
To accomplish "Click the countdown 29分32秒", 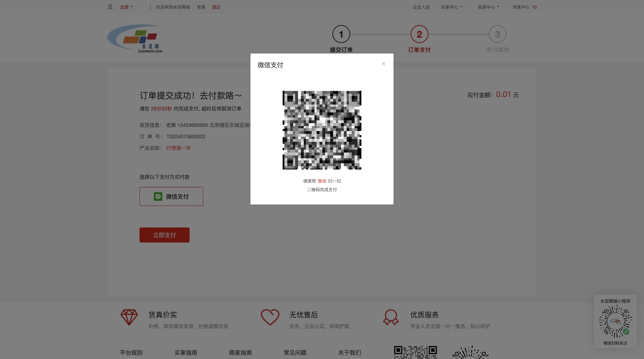I will [x=161, y=109].
